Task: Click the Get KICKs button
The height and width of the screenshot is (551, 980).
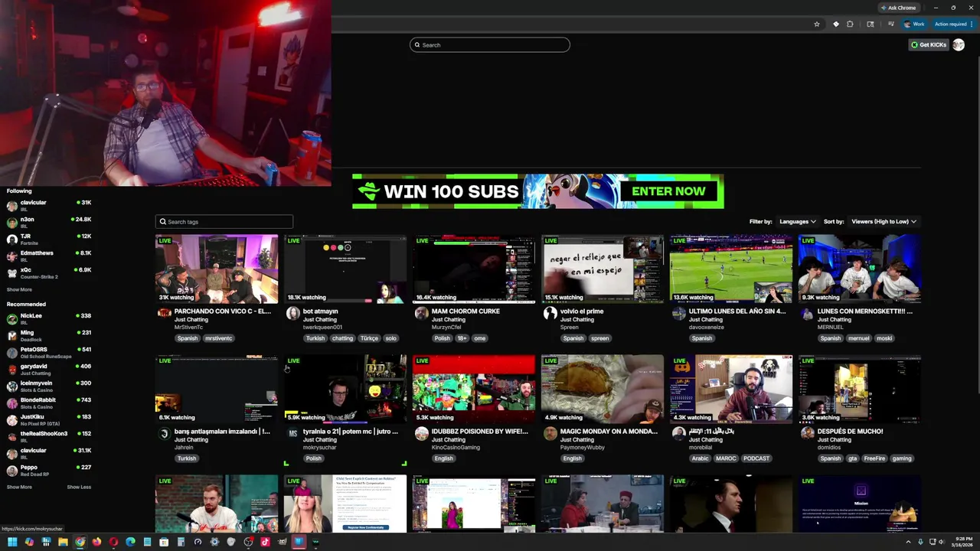Action: (929, 44)
